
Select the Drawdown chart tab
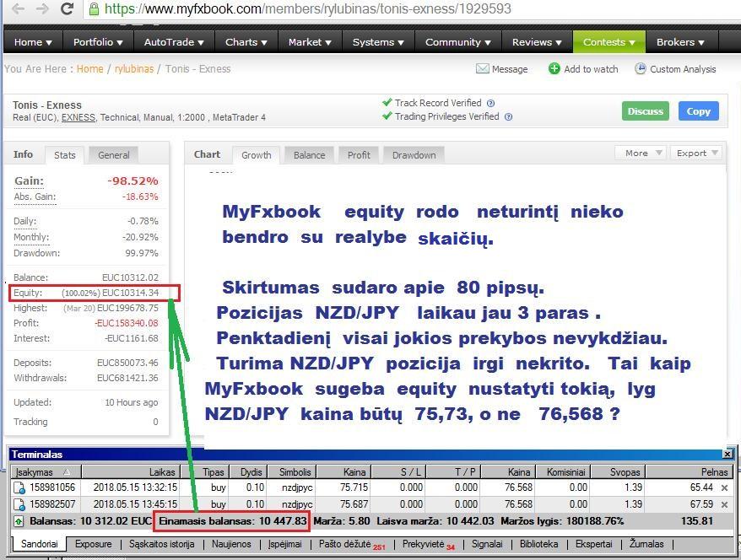tap(414, 155)
